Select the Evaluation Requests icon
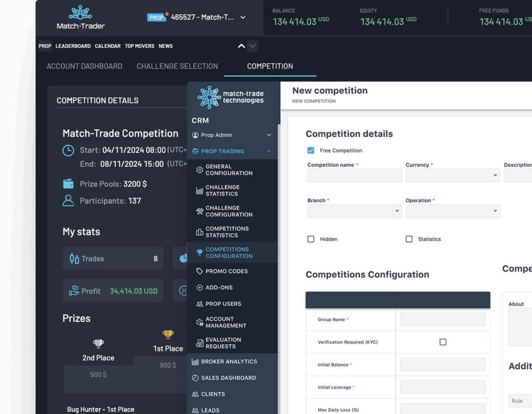Image resolution: width=532 pixels, height=414 pixels. [199, 342]
